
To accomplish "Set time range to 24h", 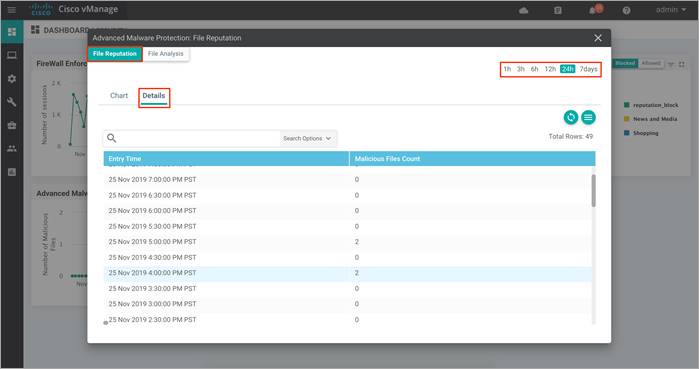I will pyautogui.click(x=567, y=69).
